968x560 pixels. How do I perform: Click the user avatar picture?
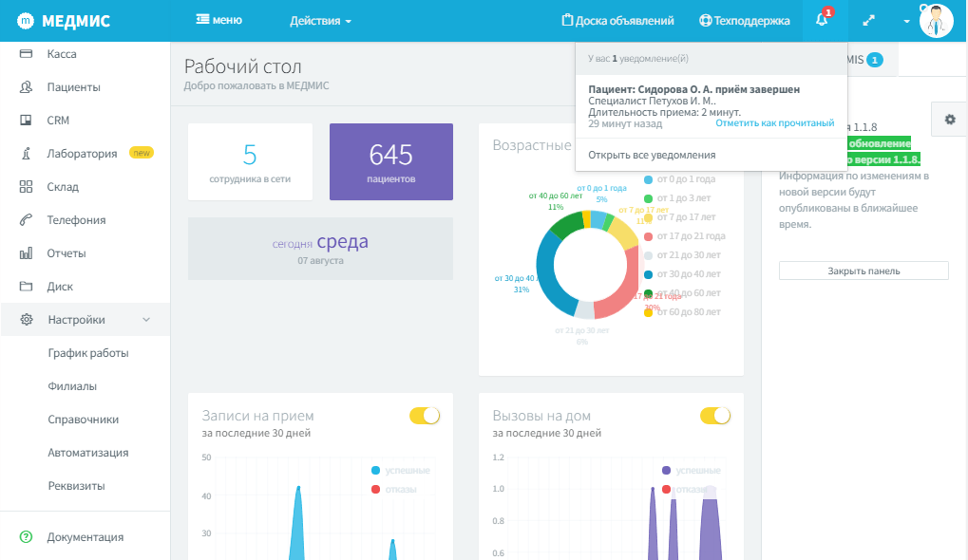(936, 20)
